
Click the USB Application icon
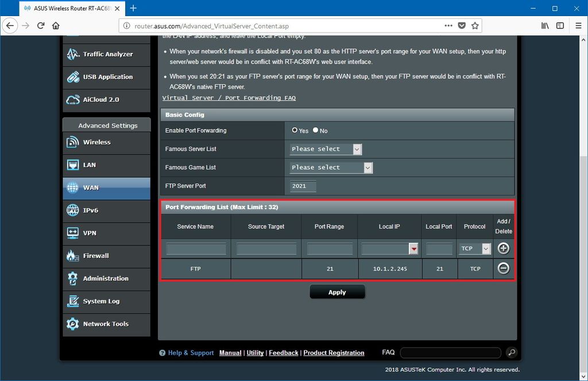pyautogui.click(x=73, y=77)
